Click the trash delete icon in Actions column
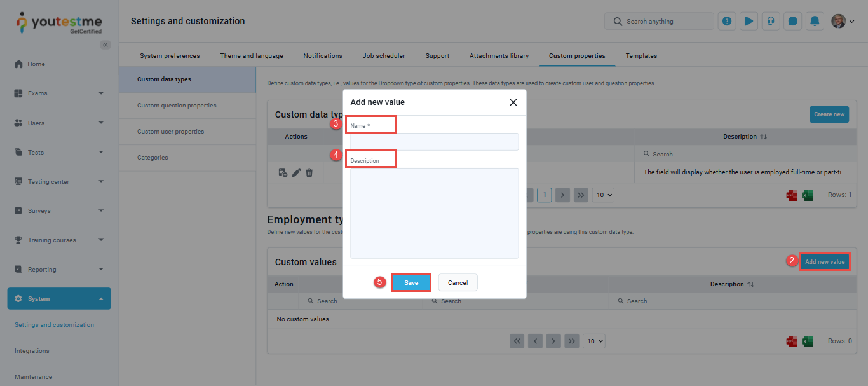Image resolution: width=868 pixels, height=386 pixels. click(x=309, y=172)
